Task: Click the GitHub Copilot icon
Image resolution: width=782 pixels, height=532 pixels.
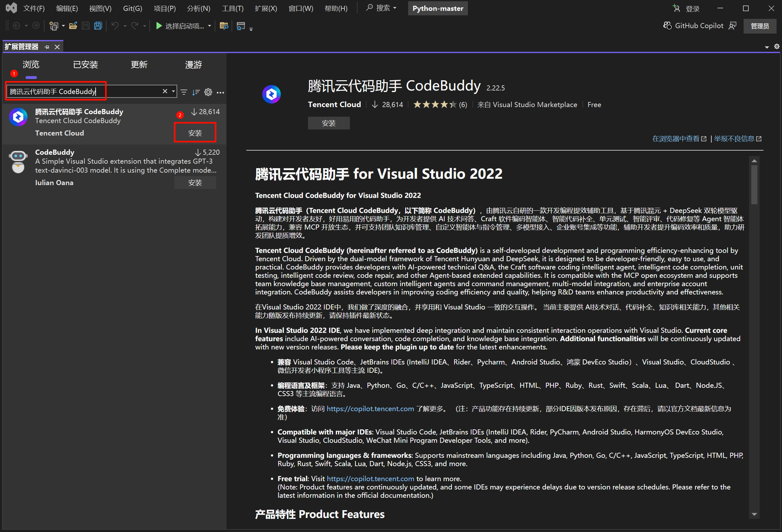Action: point(667,26)
